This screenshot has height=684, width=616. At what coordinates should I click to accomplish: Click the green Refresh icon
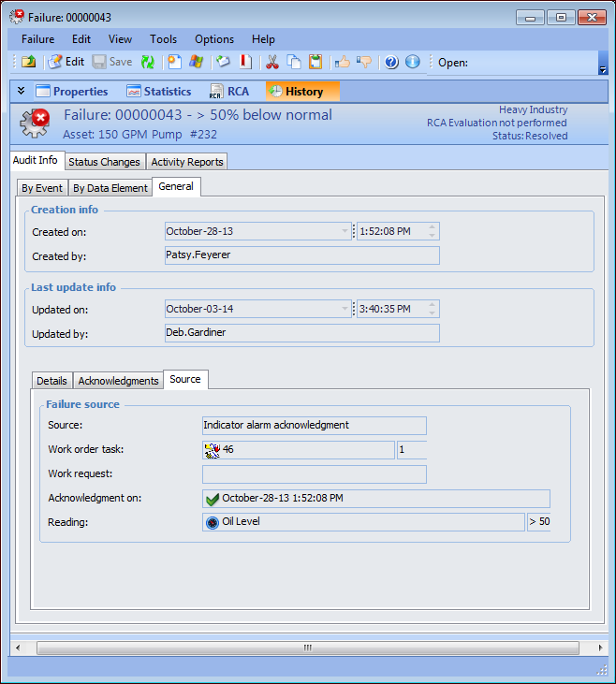click(x=148, y=62)
